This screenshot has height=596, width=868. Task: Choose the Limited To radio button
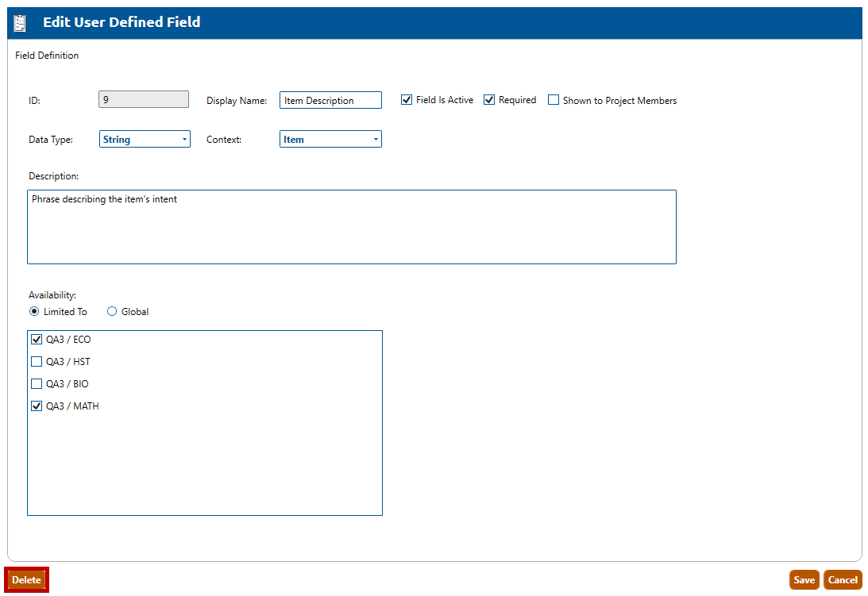click(34, 312)
